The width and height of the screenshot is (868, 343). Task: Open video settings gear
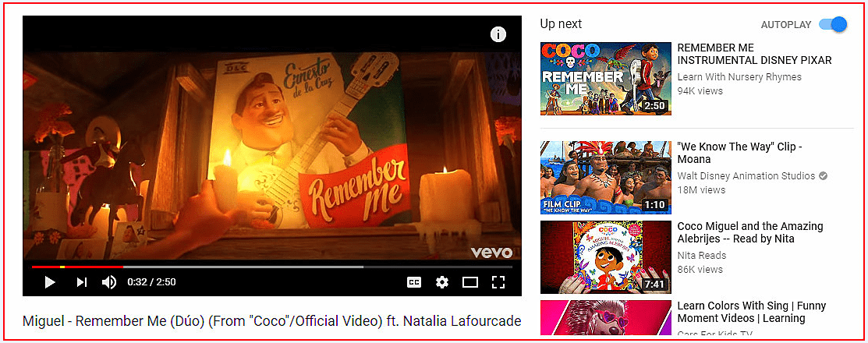point(441,282)
